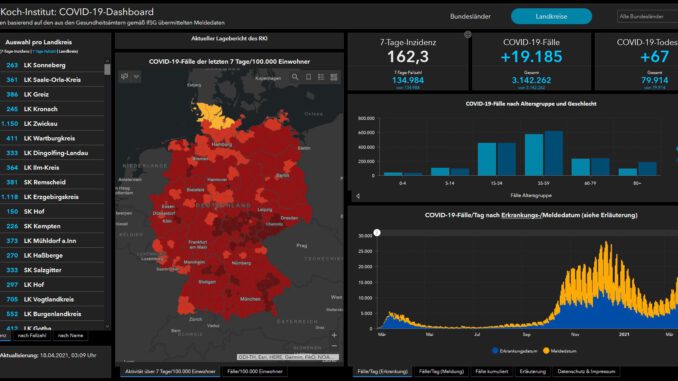Select LK Zwickau in the Landkreis list

[x=52, y=124]
